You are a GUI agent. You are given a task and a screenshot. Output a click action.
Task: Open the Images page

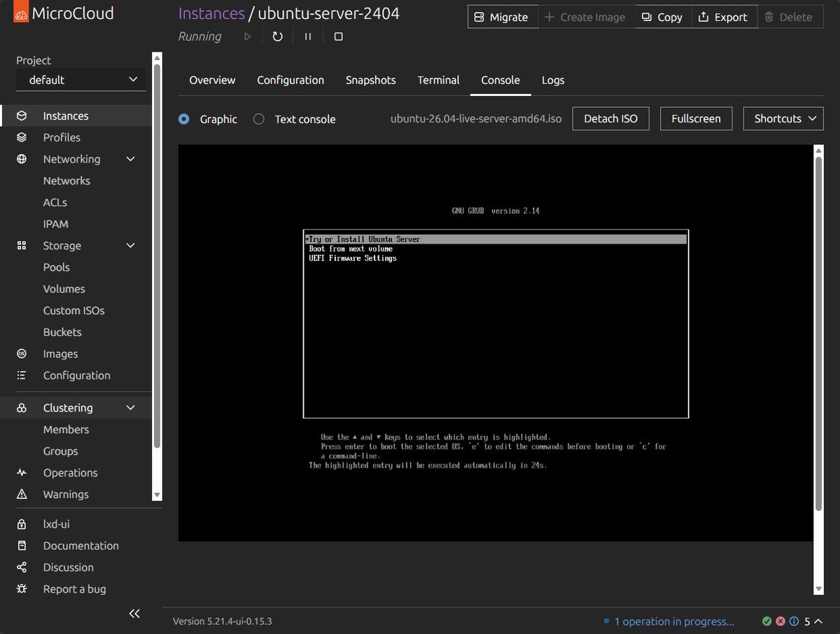point(60,353)
